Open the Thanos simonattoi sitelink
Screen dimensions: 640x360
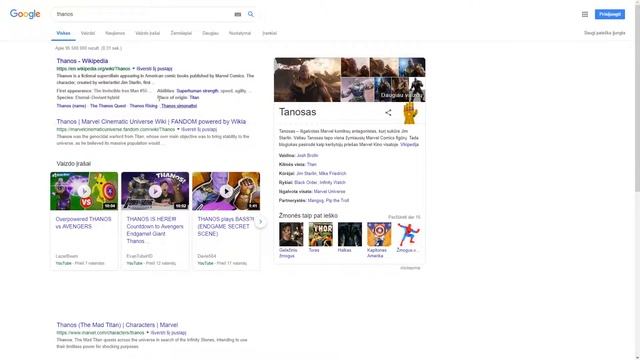(179, 106)
